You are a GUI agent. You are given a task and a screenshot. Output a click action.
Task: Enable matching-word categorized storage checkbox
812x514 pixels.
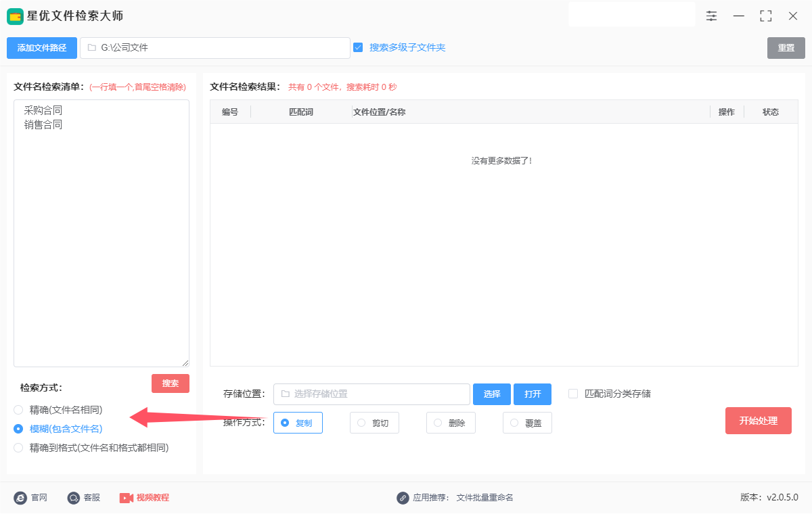pyautogui.click(x=573, y=394)
